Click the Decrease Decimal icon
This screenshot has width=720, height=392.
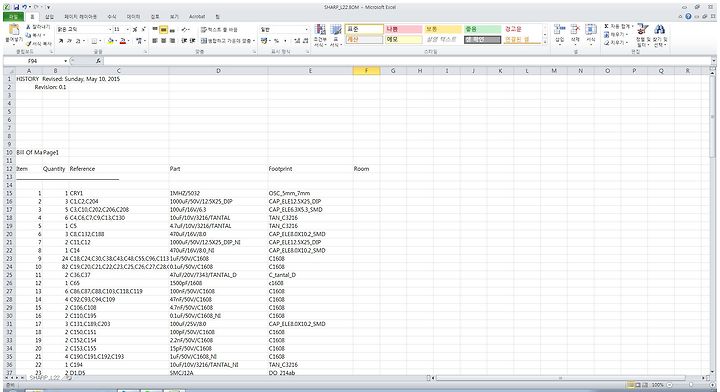pyautogui.click(x=305, y=41)
